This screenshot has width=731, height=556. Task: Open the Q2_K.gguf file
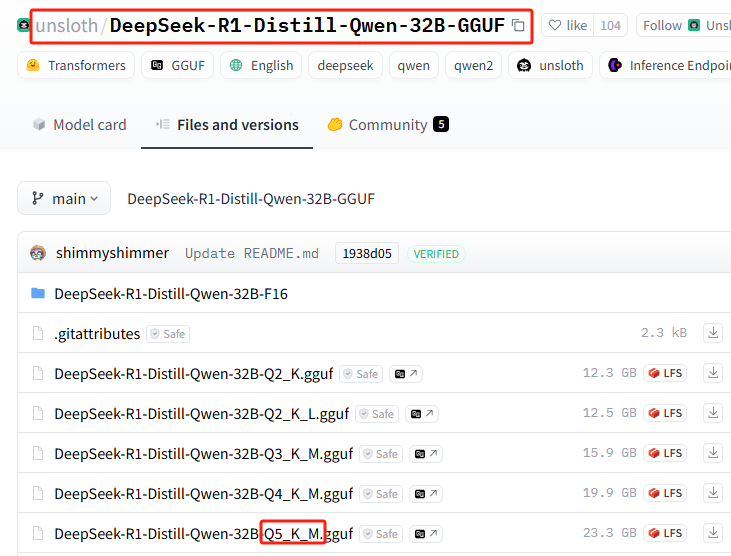click(x=193, y=374)
